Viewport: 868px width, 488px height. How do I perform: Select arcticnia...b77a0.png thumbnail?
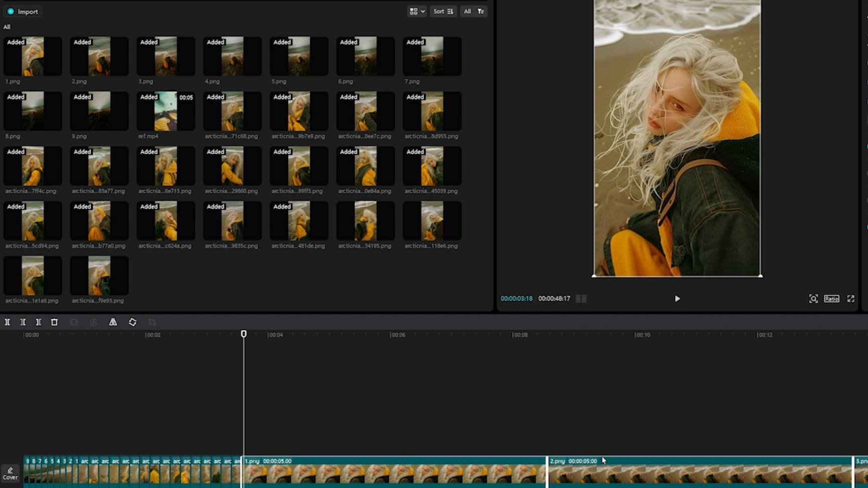(99, 220)
